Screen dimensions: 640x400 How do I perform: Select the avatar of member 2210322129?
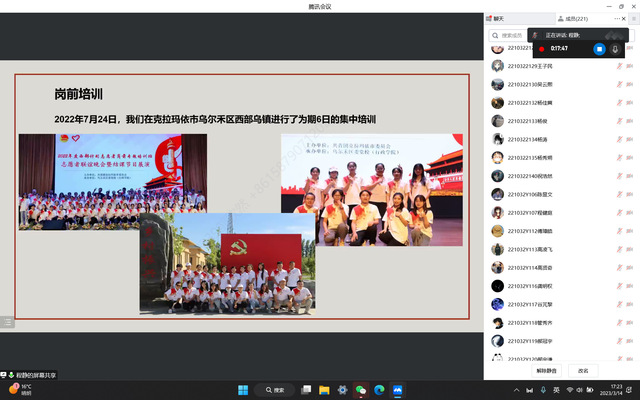click(x=497, y=66)
